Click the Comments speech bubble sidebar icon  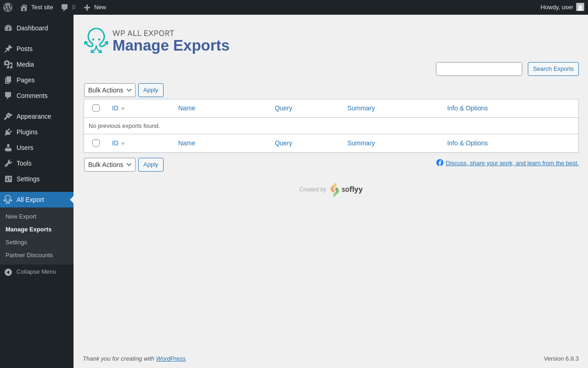pos(8,96)
